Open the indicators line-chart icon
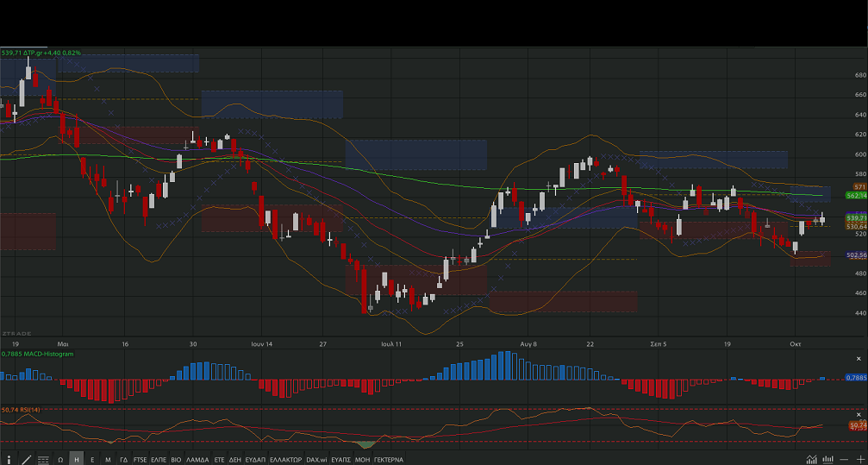The width and height of the screenshot is (868, 465). 811,460
